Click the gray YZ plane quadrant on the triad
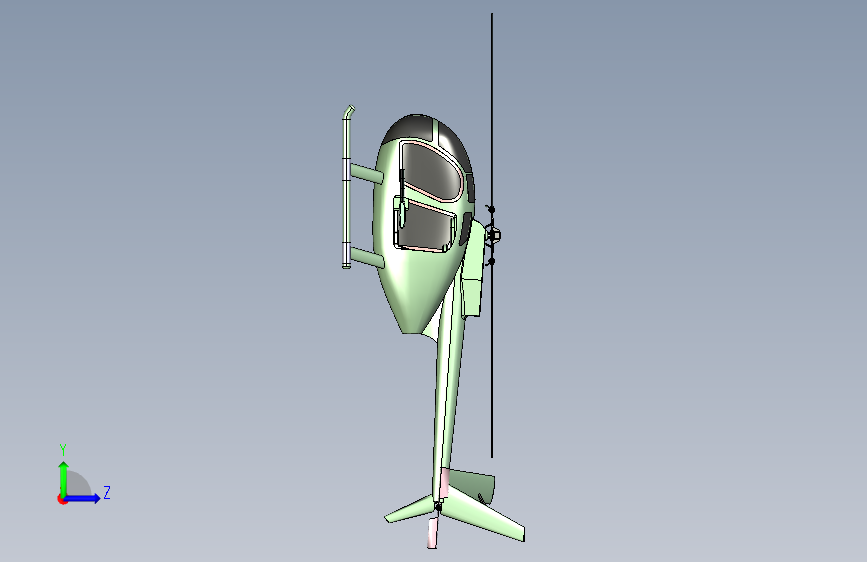 click(77, 485)
